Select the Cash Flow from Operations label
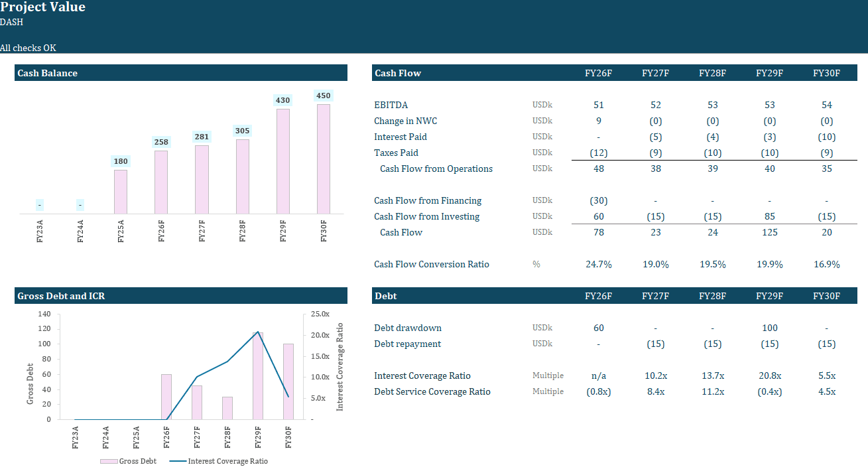868x475 pixels. (x=436, y=169)
